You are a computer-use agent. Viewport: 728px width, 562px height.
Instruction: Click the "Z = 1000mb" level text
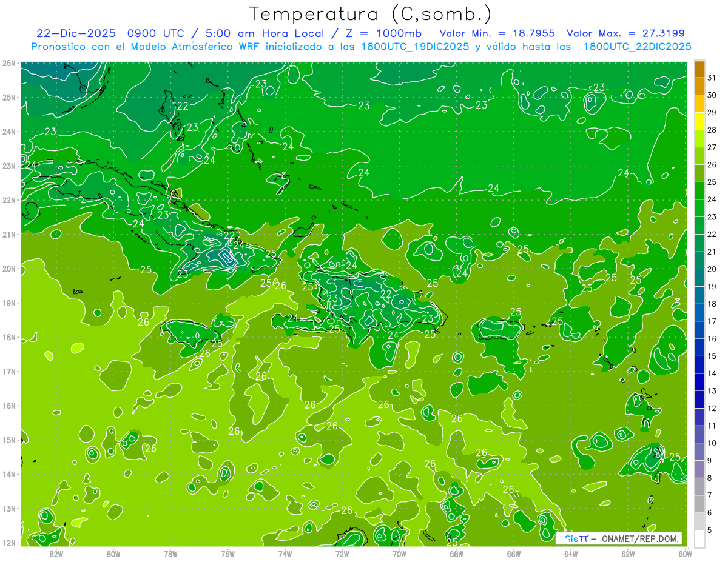383,33
